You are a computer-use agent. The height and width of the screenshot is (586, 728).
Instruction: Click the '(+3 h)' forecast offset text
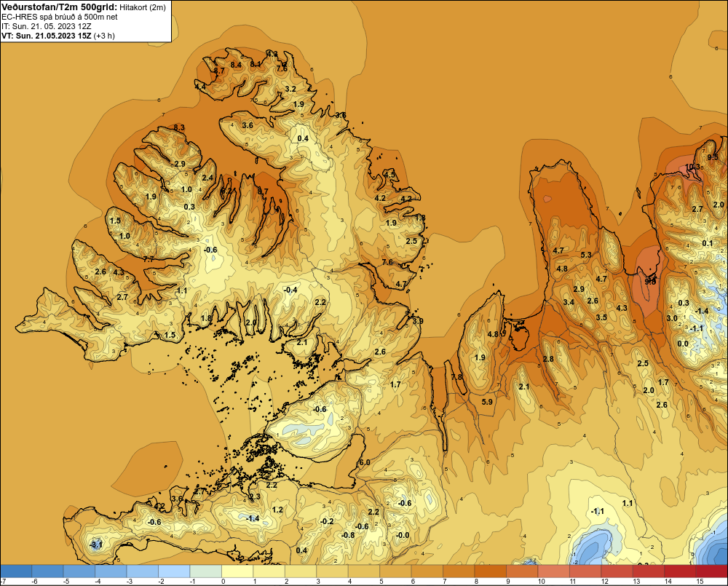(x=104, y=36)
